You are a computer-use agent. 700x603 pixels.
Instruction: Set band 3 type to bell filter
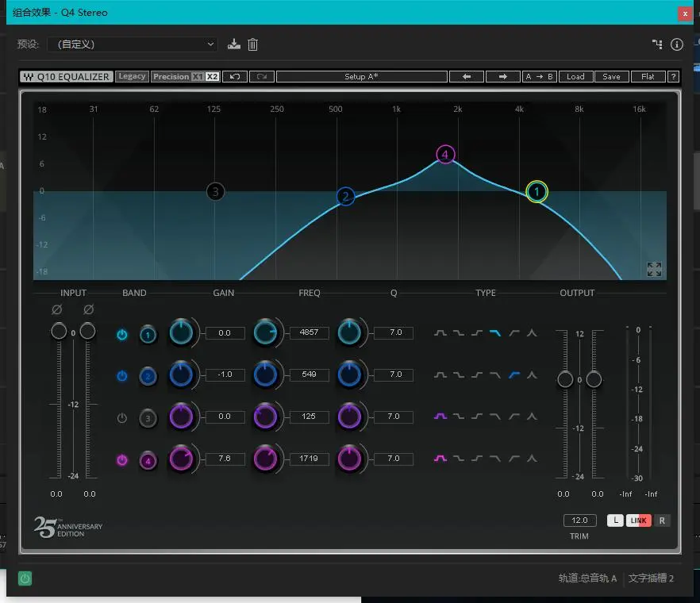pos(440,417)
